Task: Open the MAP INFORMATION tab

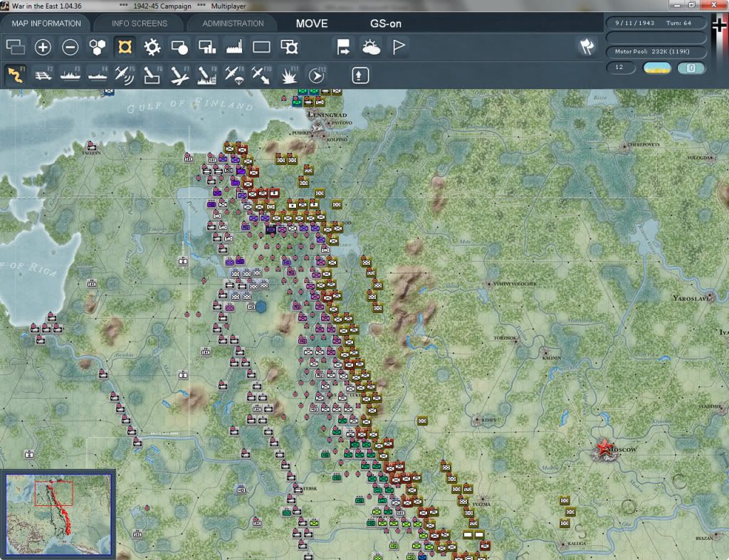Action: (46, 23)
